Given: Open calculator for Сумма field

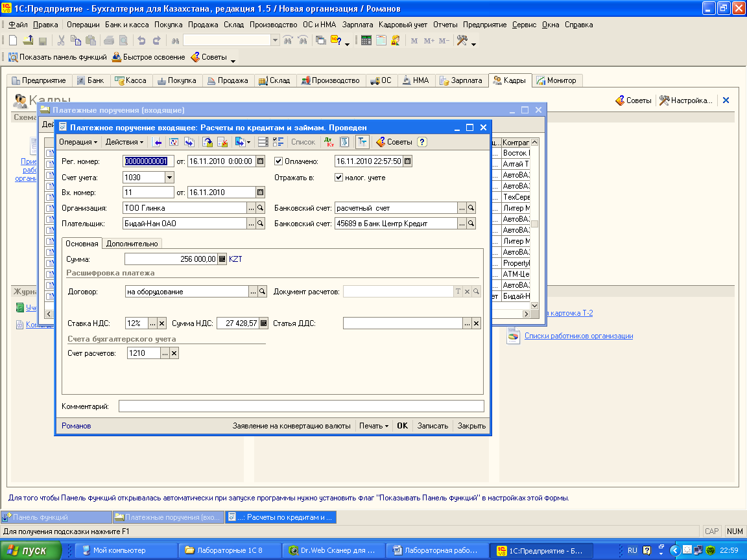Looking at the screenshot, I should 222,259.
